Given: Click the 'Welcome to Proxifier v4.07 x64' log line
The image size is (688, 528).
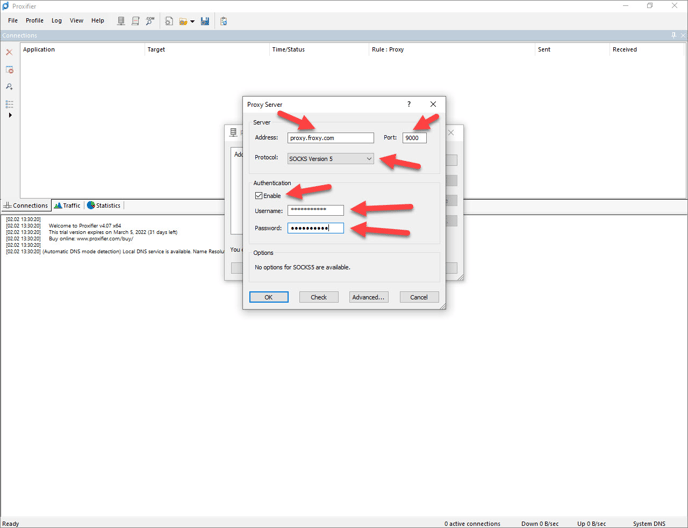Looking at the screenshot, I should coord(85,226).
